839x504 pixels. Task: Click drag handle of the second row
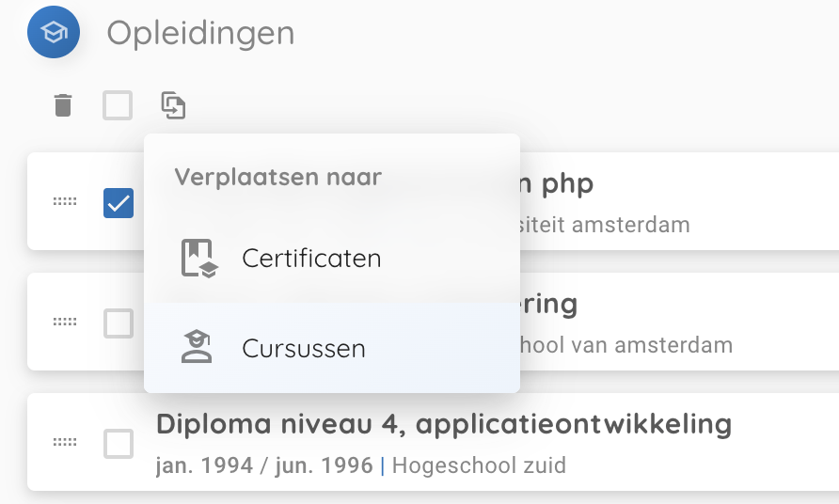(x=65, y=322)
